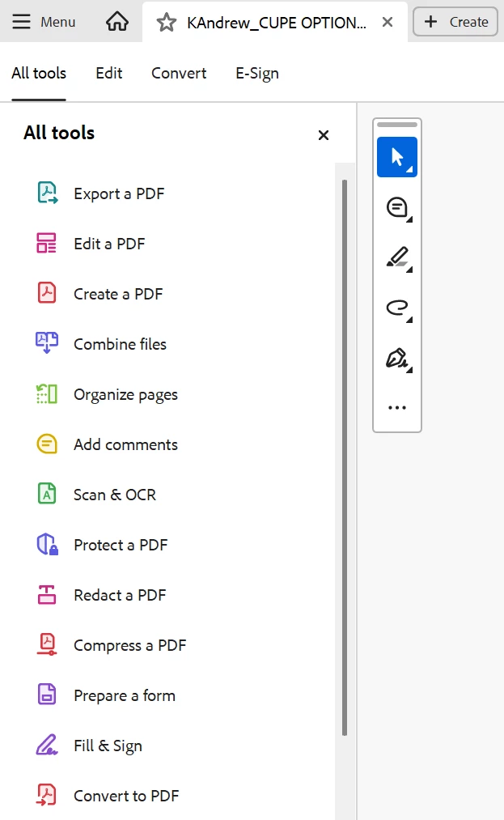504x820 pixels.
Task: Open the Convert tab
Action: [x=179, y=73]
